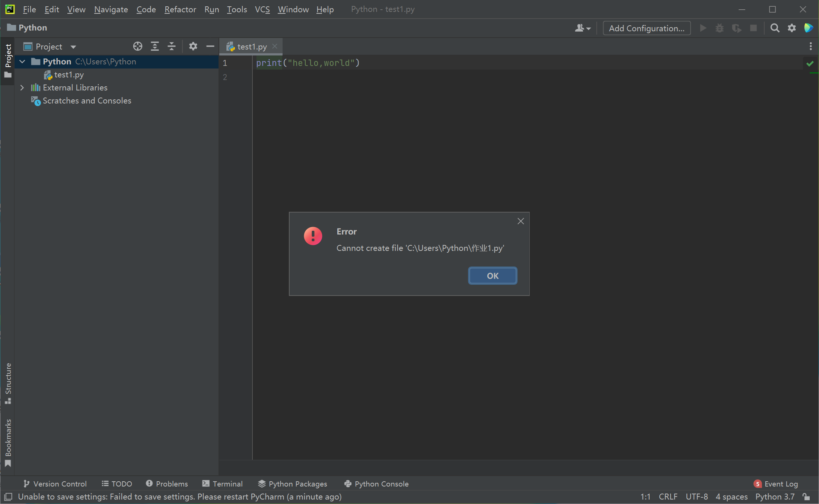Click the Expand All icon in Project panel
Image resolution: width=819 pixels, height=504 pixels.
[x=154, y=46]
